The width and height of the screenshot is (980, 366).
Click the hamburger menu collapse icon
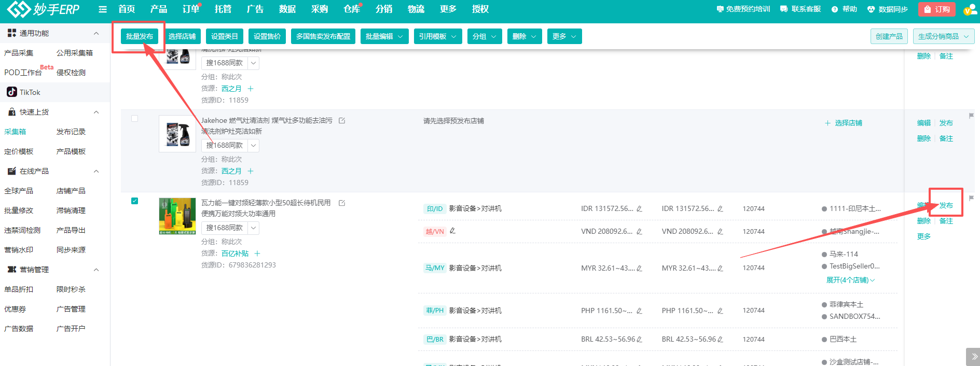coord(103,9)
